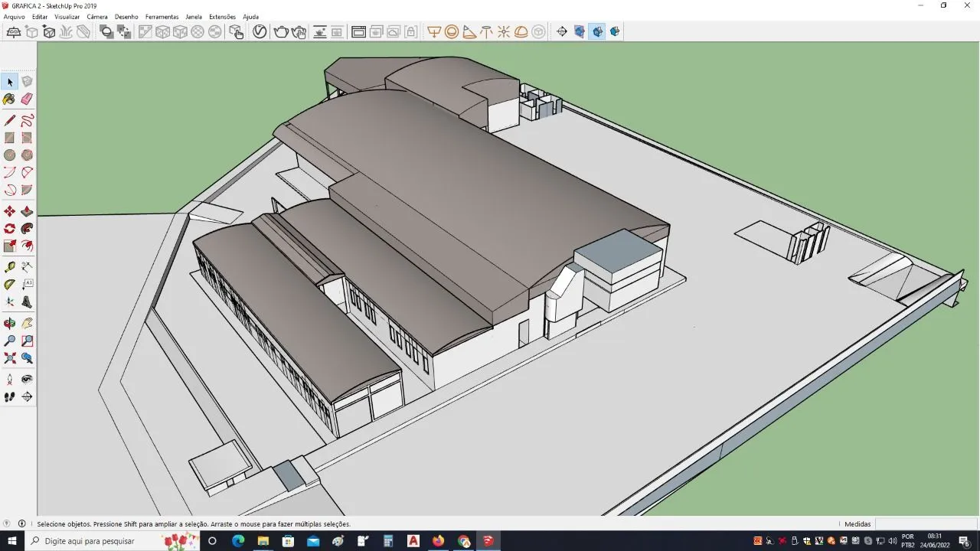This screenshot has height=551, width=980.
Task: Activate the 3D Text tool
Action: pos(27,302)
